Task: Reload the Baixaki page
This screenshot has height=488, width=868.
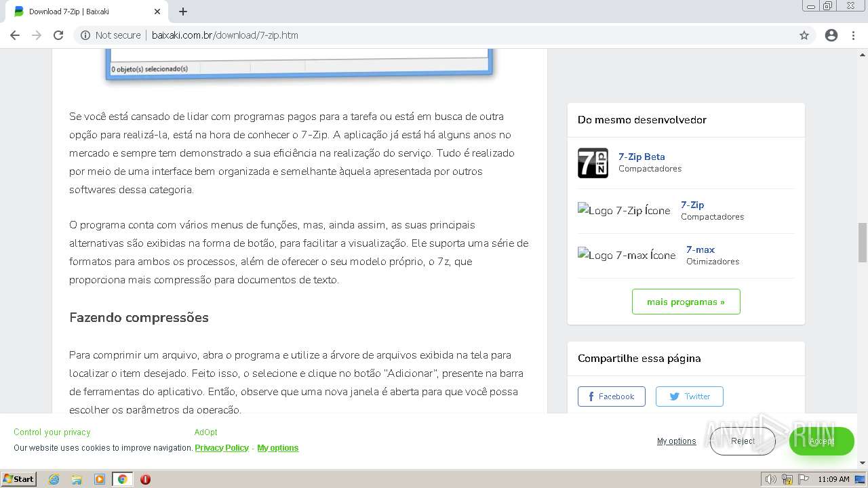Action: pyautogui.click(x=58, y=35)
